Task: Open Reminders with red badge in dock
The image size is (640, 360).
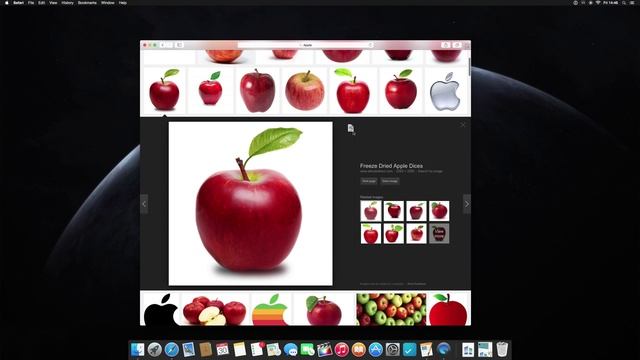Action: coord(257,350)
